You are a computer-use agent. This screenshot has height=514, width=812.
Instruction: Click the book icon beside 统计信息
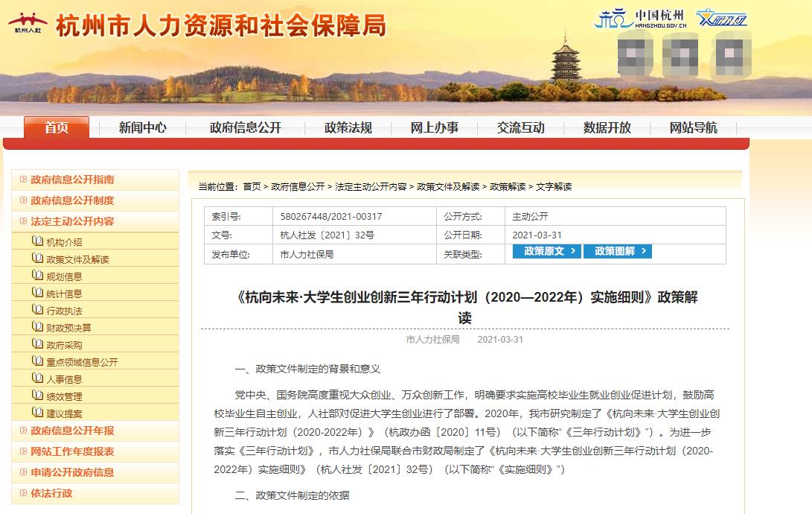tap(38, 294)
